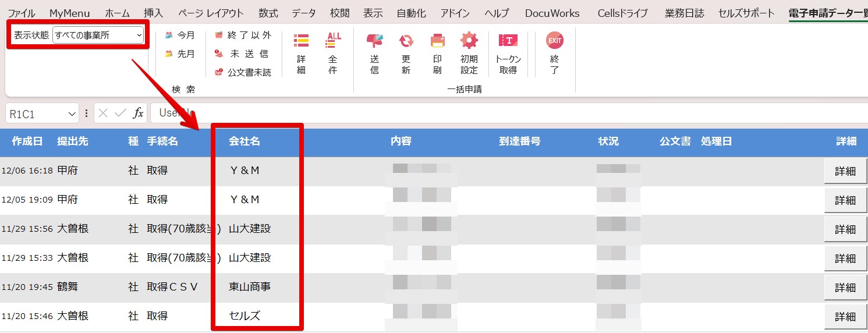Click 詳細 button for 東山商事 row

pyautogui.click(x=845, y=288)
